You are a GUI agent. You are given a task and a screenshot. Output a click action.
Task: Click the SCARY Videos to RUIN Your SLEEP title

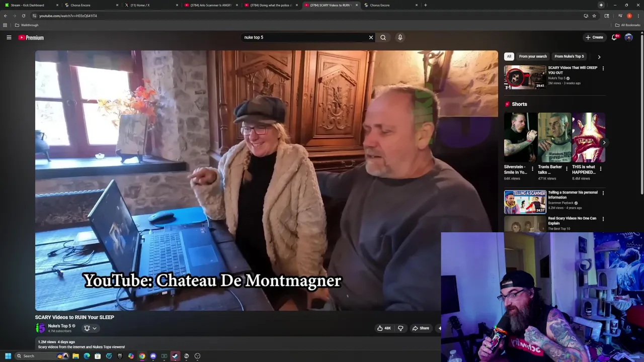(x=74, y=317)
